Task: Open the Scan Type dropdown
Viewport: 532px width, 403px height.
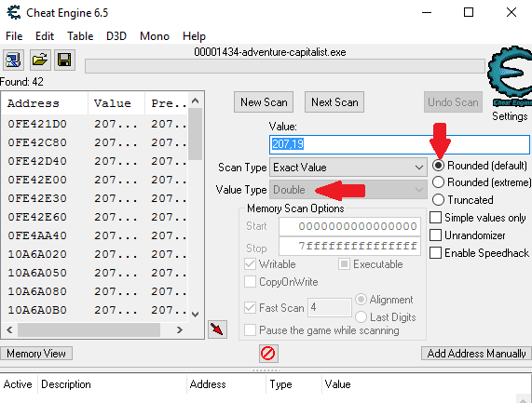Action: click(348, 168)
